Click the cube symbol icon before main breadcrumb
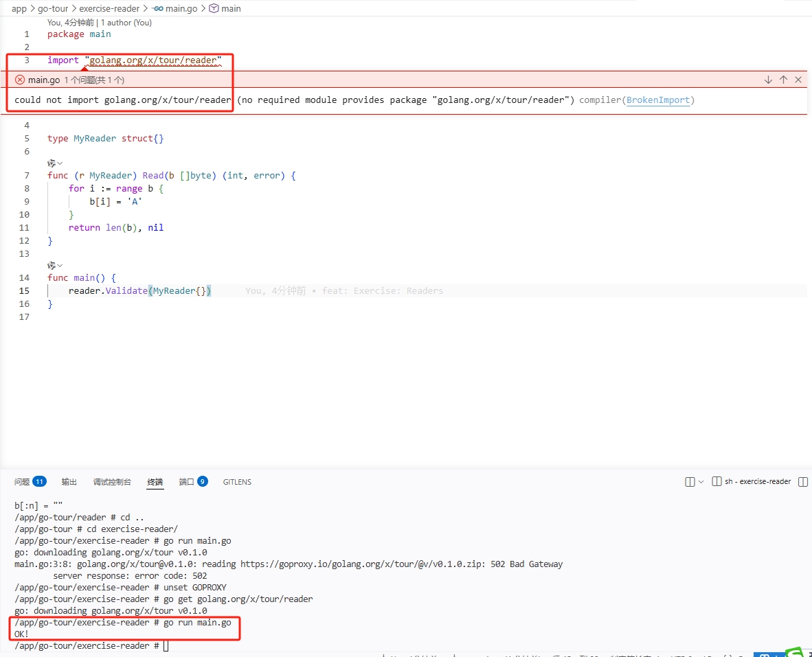 (x=214, y=8)
